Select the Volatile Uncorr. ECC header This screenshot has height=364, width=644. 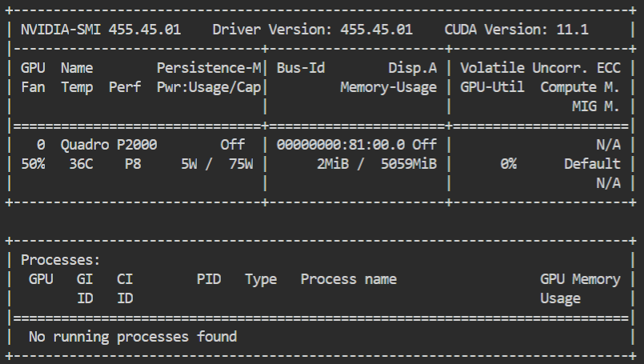[x=540, y=68]
